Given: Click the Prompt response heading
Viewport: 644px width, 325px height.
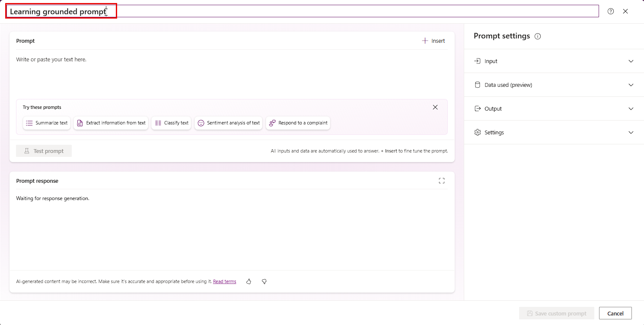Looking at the screenshot, I should 37,181.
